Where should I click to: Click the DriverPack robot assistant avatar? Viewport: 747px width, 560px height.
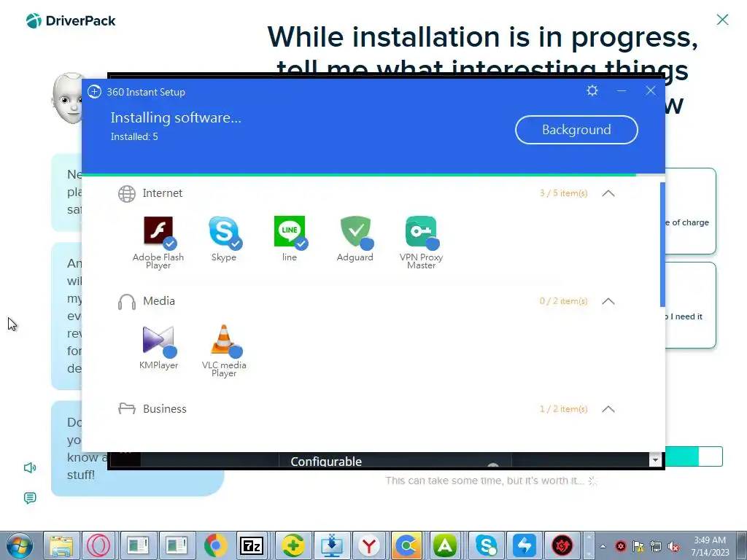pos(68,98)
